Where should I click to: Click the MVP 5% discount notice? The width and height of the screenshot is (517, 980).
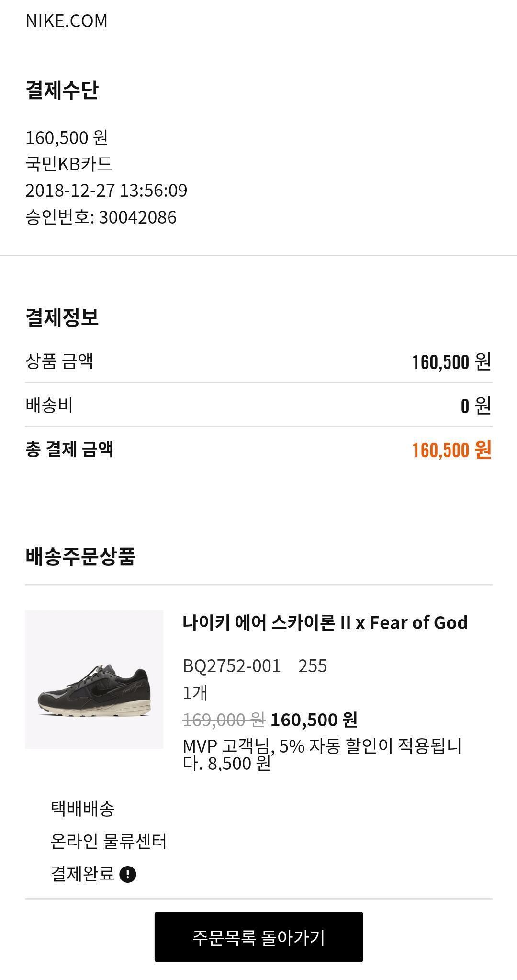pyautogui.click(x=322, y=754)
